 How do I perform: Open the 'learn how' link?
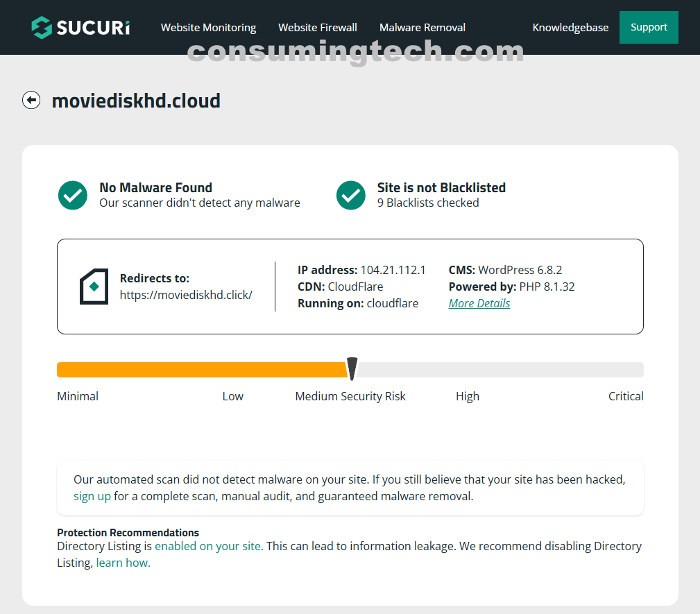[122, 563]
